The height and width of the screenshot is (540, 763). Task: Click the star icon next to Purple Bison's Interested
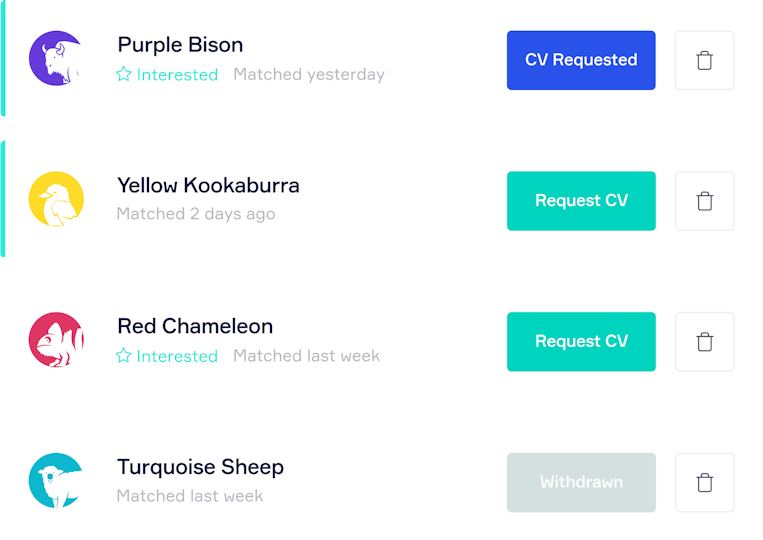click(124, 74)
